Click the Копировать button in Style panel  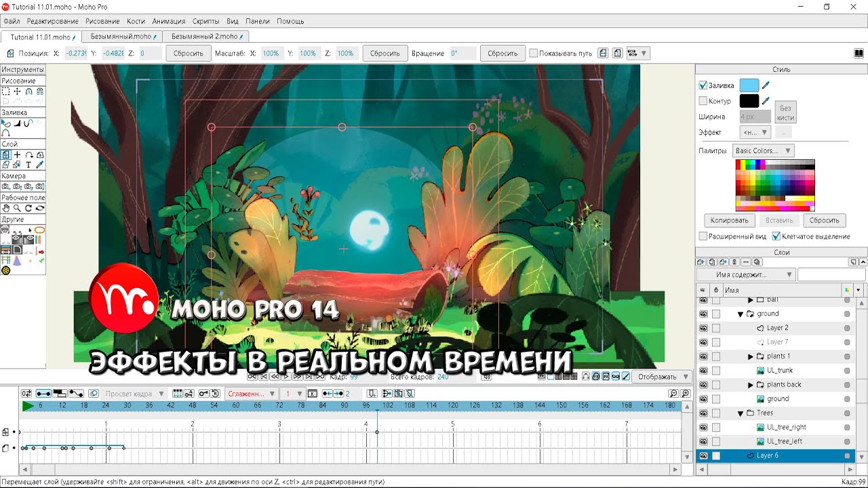(x=730, y=220)
